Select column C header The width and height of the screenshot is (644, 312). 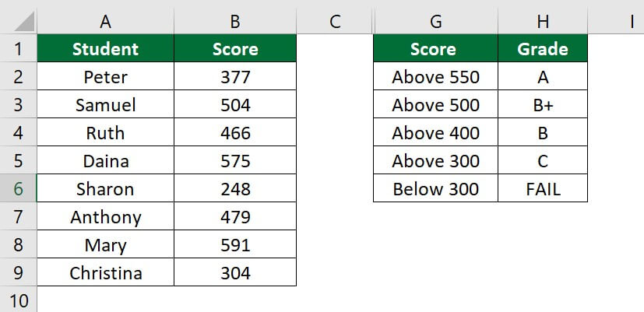click(335, 22)
